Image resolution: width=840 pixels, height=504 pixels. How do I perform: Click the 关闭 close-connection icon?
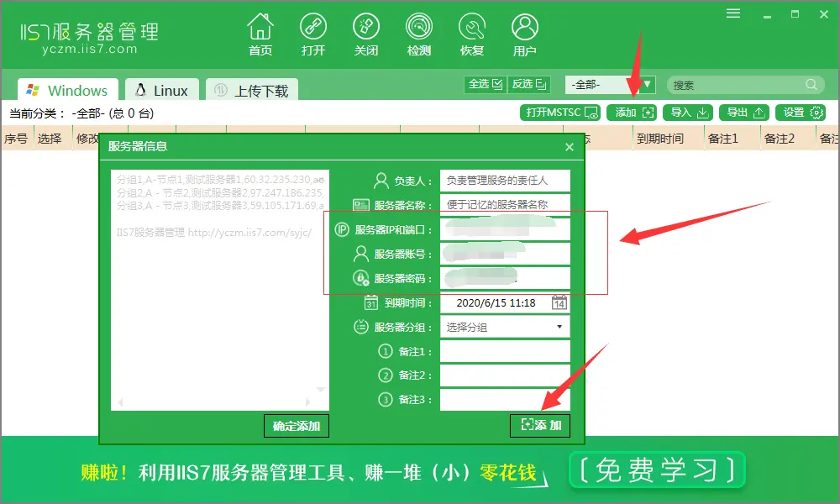pyautogui.click(x=366, y=34)
